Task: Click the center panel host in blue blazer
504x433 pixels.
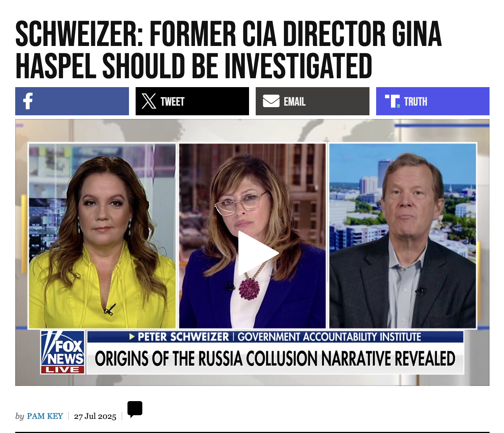Action: pos(252,236)
